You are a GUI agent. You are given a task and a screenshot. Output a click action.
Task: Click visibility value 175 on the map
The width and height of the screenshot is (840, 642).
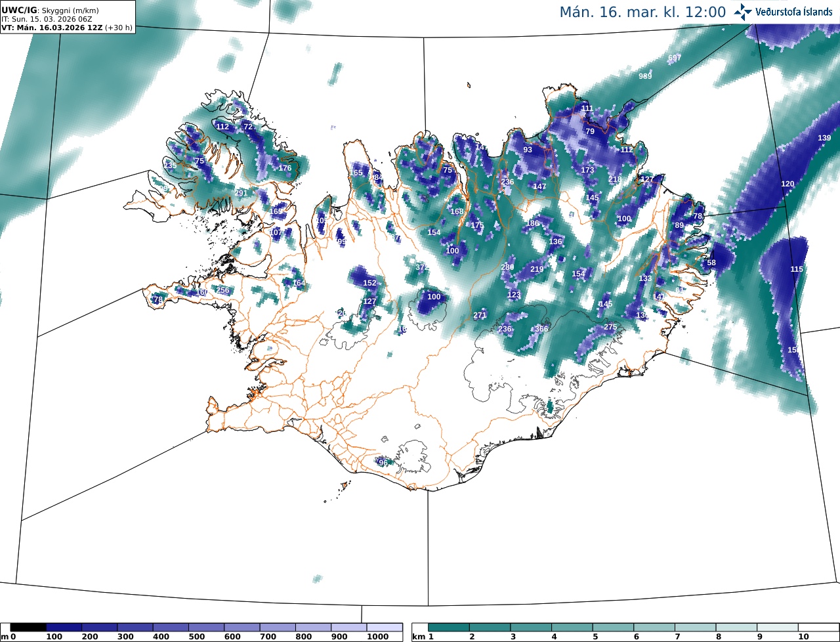pos(477,225)
